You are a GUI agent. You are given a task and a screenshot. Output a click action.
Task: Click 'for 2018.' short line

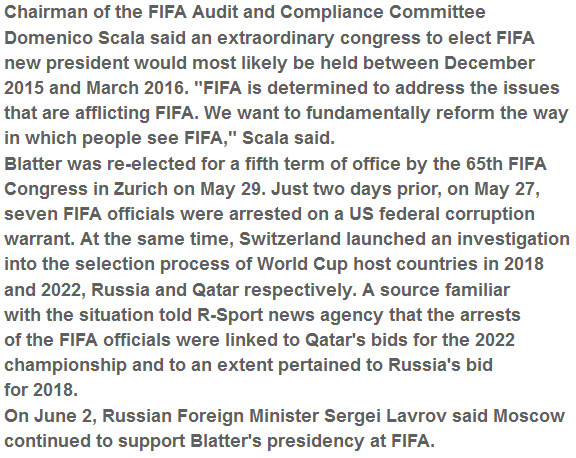(x=41, y=390)
